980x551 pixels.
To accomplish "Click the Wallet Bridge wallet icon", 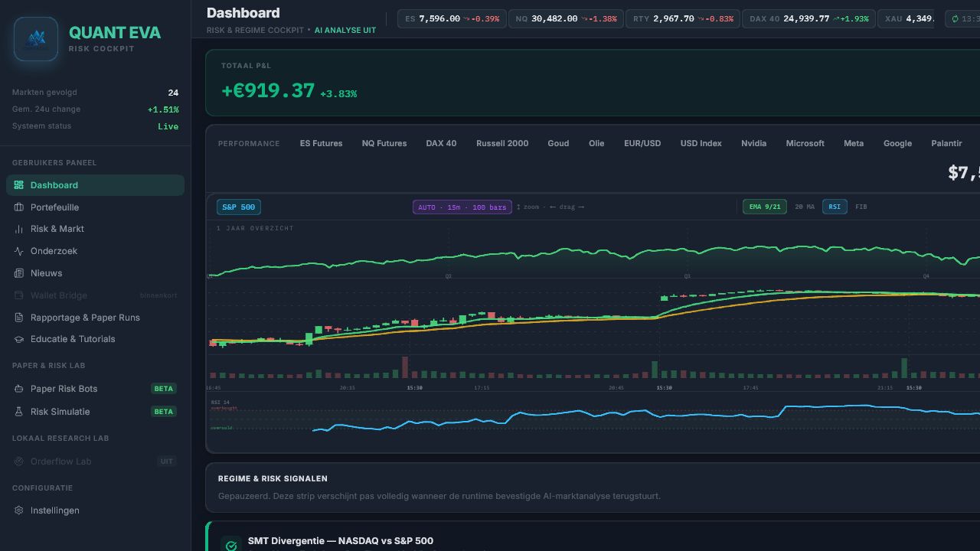I will [19, 295].
